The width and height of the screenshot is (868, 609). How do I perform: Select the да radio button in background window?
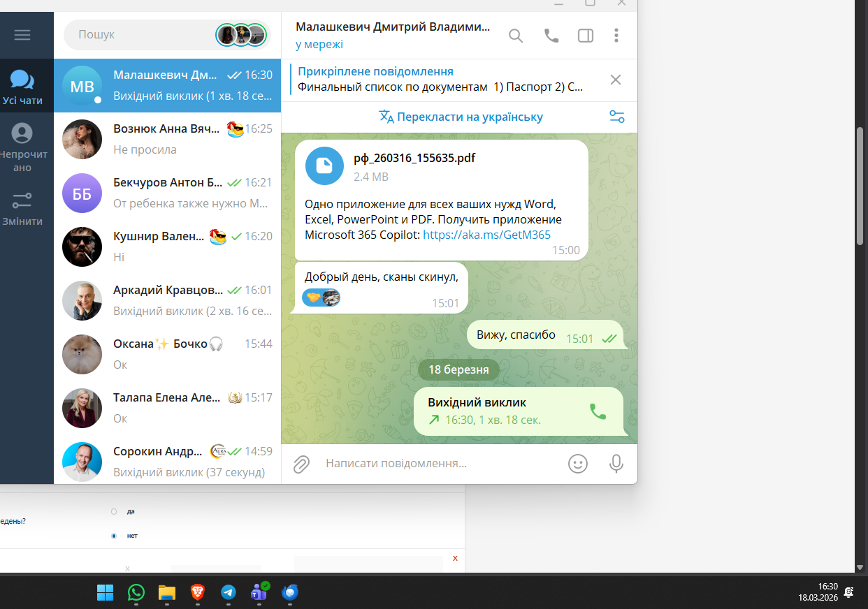click(x=114, y=512)
